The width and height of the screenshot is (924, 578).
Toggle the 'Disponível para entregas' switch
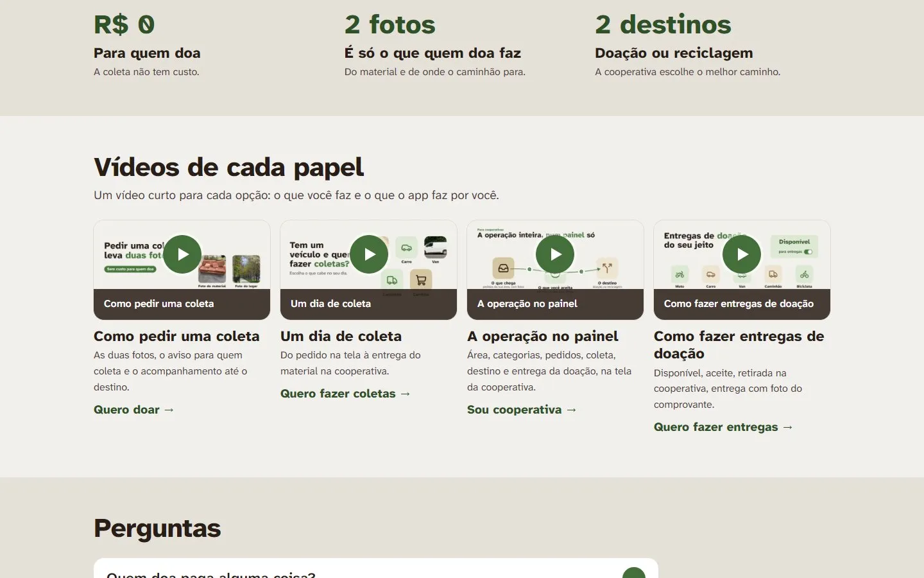(x=808, y=252)
